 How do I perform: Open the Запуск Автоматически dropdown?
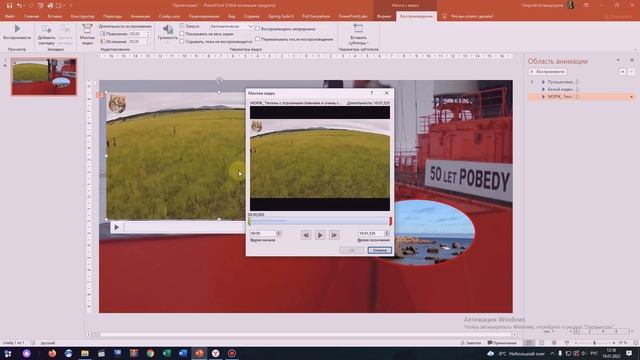pyautogui.click(x=251, y=26)
